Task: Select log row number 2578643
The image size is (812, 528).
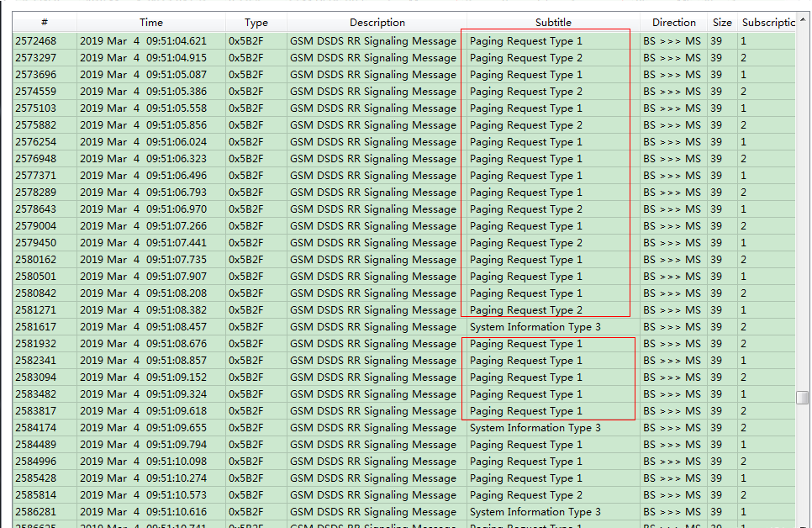Action: pos(403,209)
